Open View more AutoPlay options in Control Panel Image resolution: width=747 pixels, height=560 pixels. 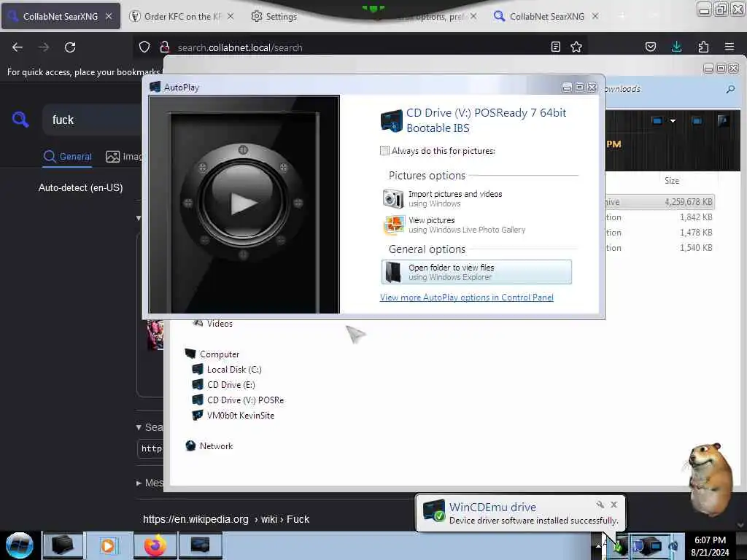pos(466,297)
